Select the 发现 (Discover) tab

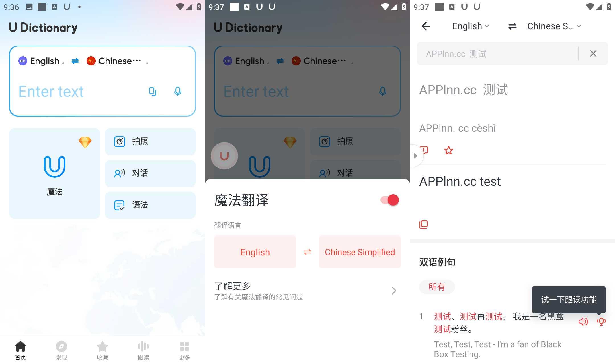[x=61, y=350]
